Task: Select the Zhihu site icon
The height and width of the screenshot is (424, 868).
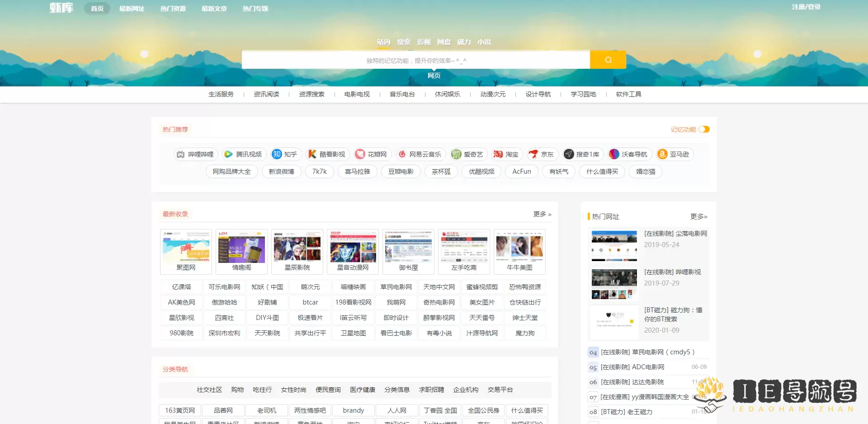Action: click(276, 154)
